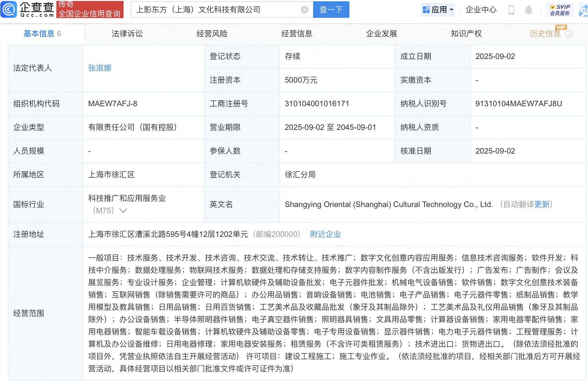The width and height of the screenshot is (588, 381).
Task: Click the SVIP member service badge
Action: click(560, 10)
